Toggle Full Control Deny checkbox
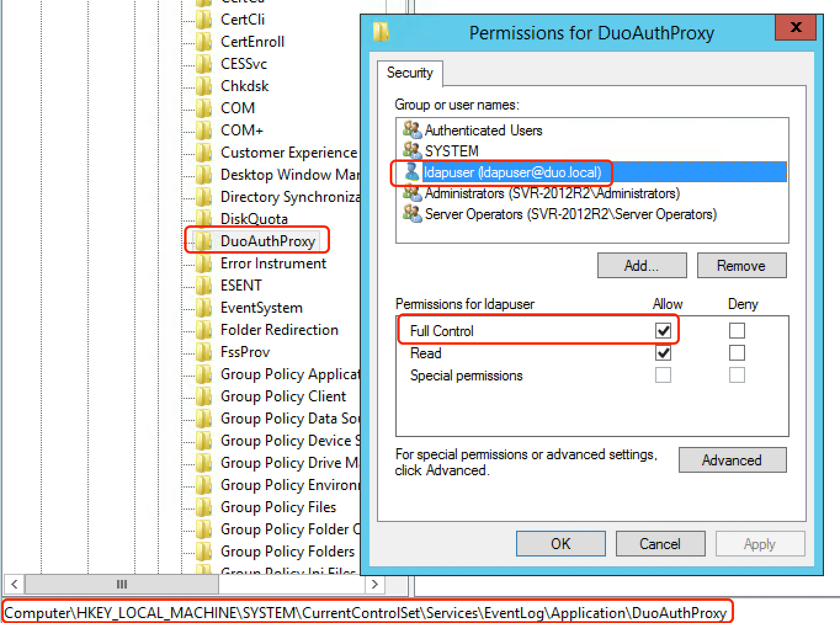Viewport: 840px width, 623px height. tap(737, 331)
